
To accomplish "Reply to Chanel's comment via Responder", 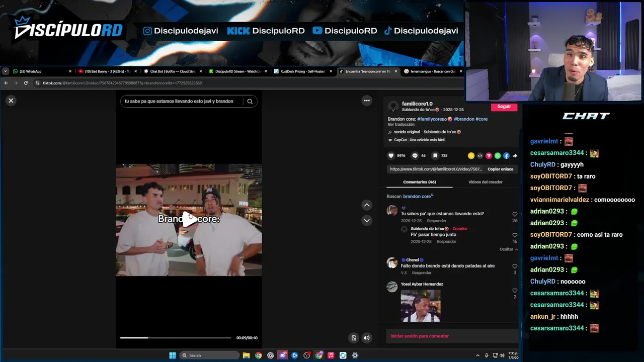I will [x=422, y=273].
